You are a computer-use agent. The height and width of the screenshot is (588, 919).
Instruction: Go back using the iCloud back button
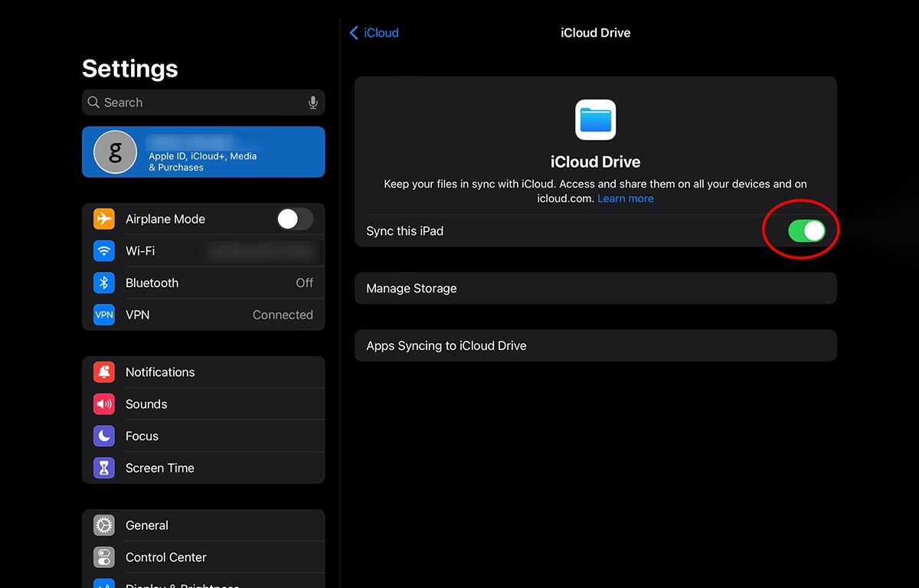click(374, 32)
